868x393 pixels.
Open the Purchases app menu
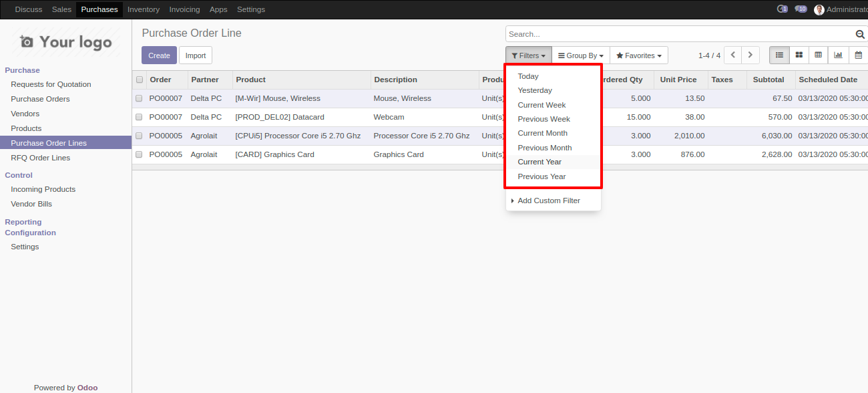99,9
